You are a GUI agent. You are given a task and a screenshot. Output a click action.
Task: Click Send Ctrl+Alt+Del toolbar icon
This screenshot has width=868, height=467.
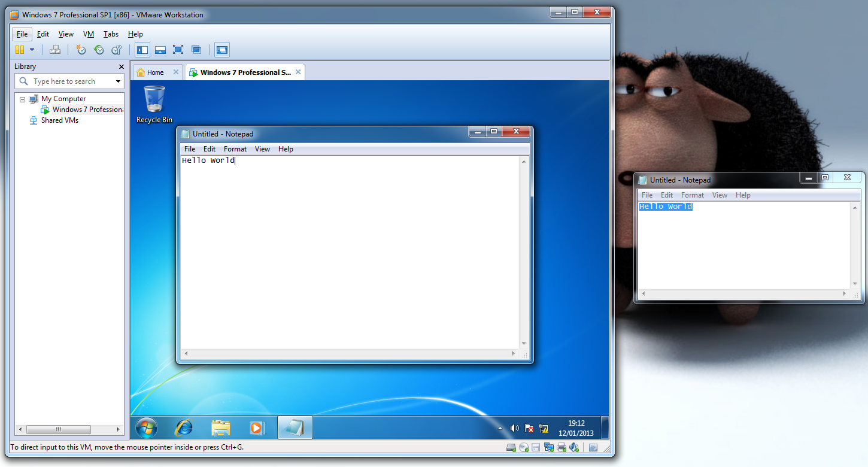(55, 50)
